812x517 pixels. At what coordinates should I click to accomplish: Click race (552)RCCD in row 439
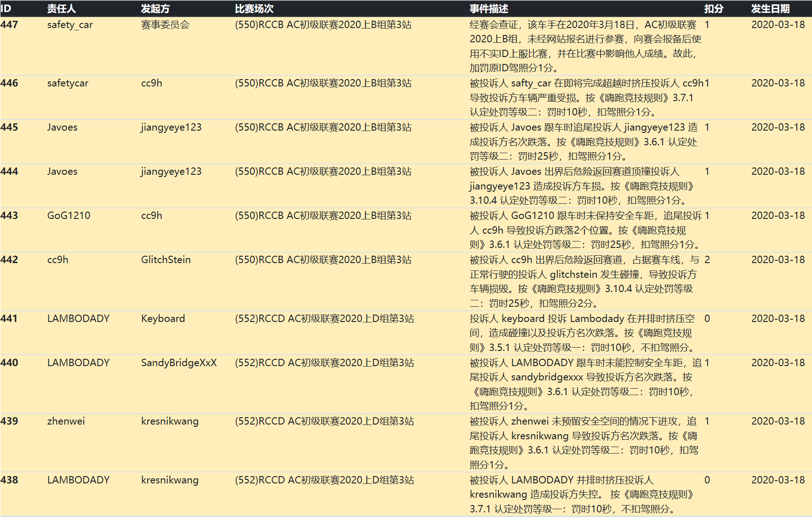click(324, 421)
